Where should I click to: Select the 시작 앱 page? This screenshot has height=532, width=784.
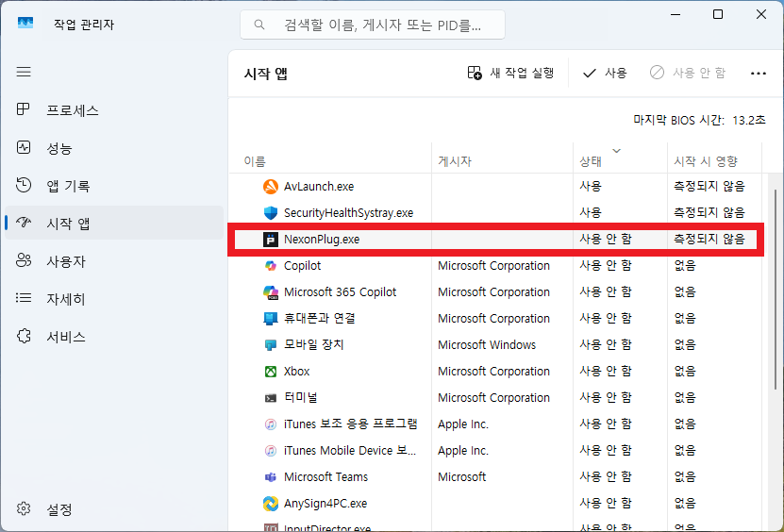[x=114, y=223]
